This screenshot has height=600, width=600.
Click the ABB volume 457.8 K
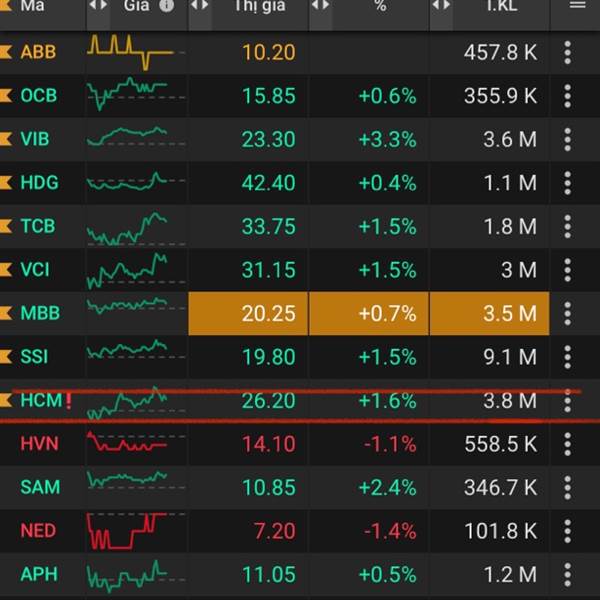[501, 53]
